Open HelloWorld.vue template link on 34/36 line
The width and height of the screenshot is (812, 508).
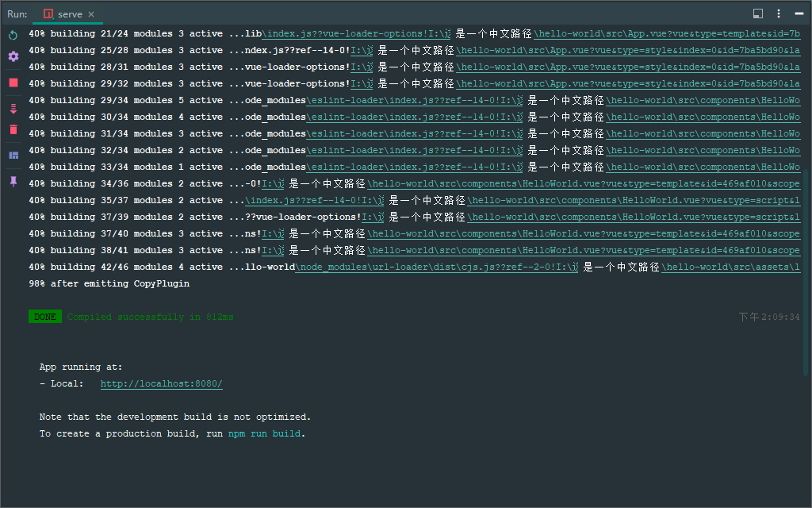tap(584, 183)
